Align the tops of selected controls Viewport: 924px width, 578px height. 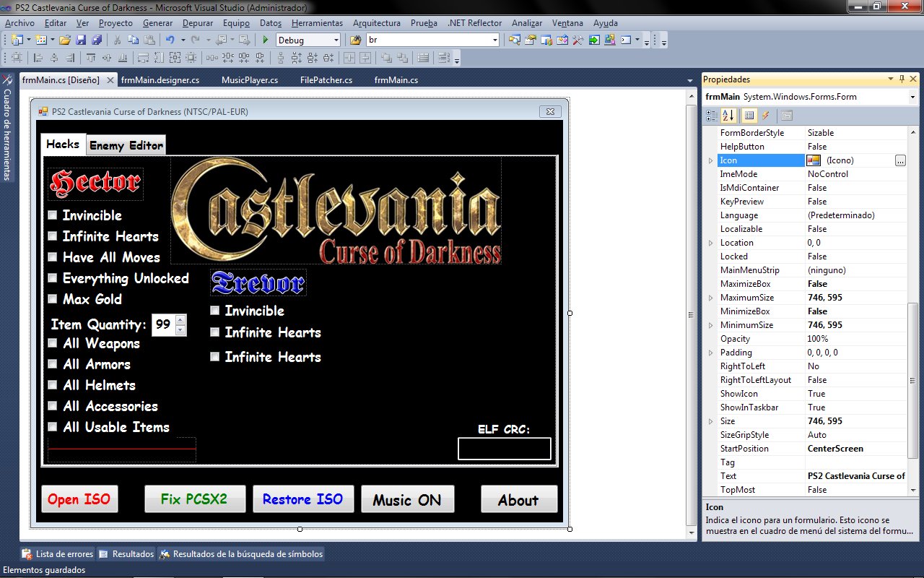(91, 58)
